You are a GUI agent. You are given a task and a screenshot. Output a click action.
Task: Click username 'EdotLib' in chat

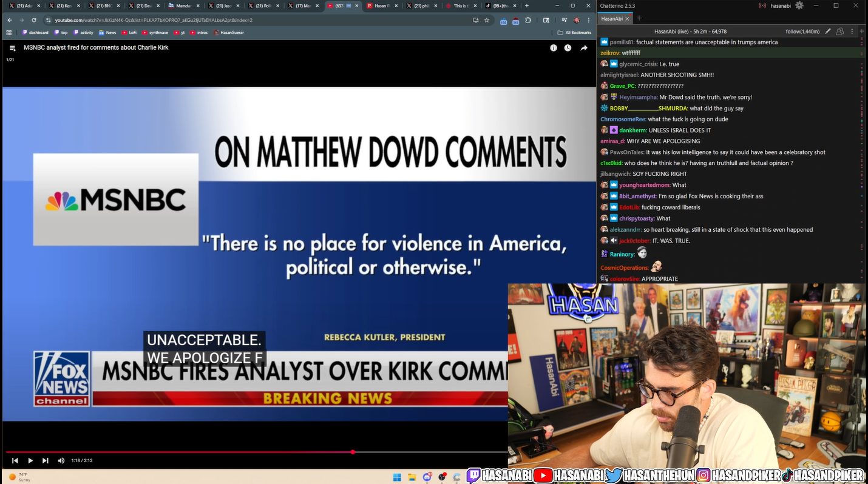pyautogui.click(x=629, y=207)
